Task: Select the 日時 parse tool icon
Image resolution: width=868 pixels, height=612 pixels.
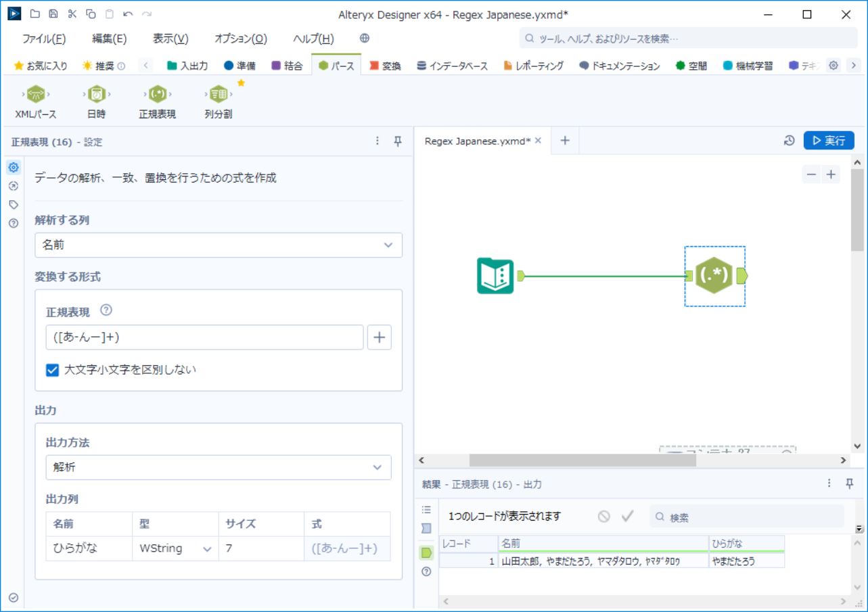Action: tap(96, 94)
